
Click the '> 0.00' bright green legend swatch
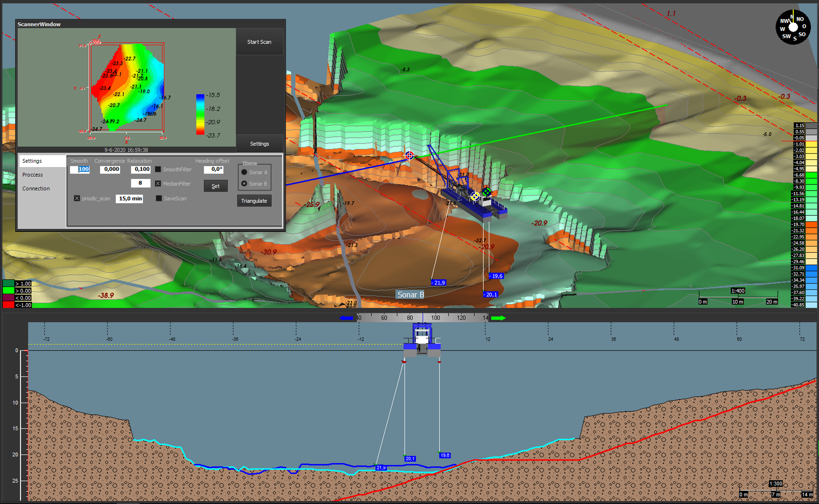pos(8,291)
